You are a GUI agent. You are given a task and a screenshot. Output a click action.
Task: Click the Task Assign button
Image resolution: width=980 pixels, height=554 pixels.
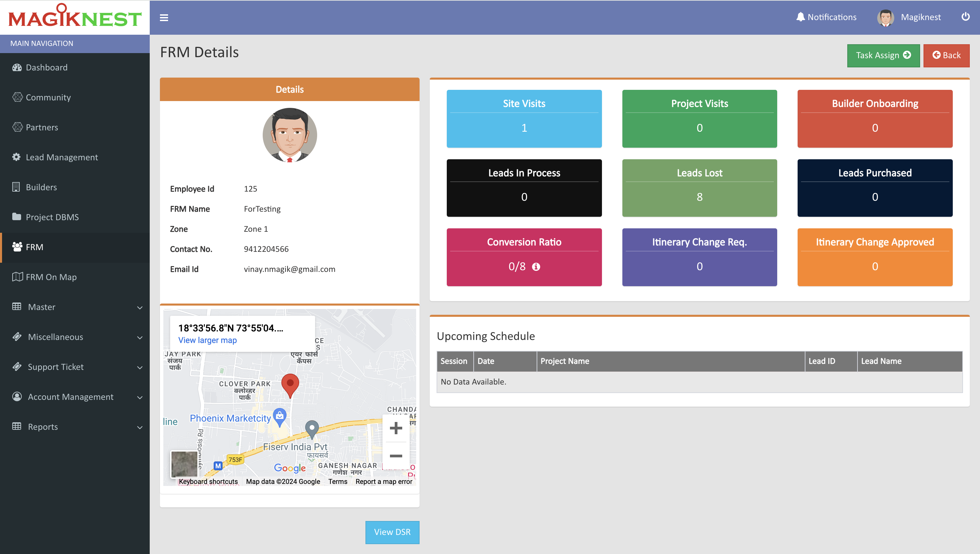click(883, 55)
